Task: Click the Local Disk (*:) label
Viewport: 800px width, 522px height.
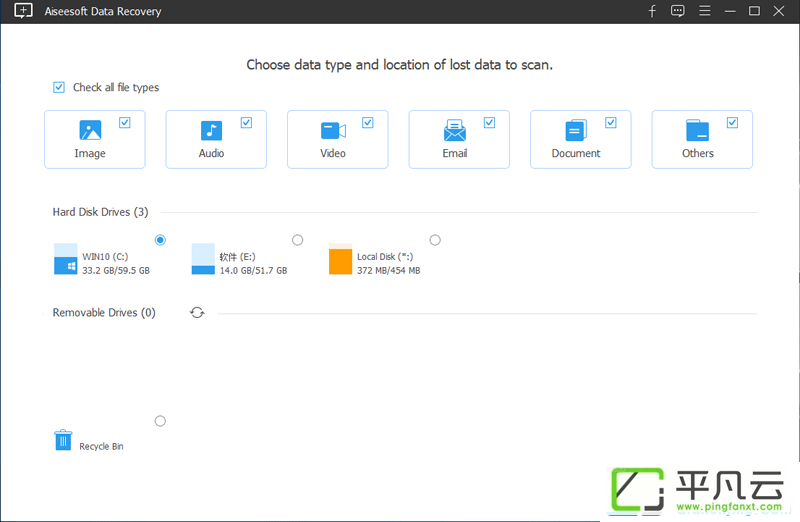Action: 385,257
